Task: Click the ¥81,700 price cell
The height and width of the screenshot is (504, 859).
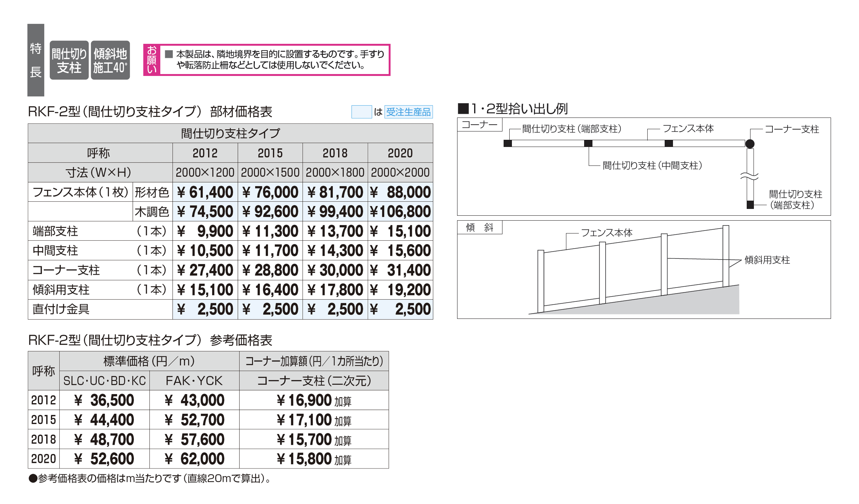Action: [x=335, y=192]
